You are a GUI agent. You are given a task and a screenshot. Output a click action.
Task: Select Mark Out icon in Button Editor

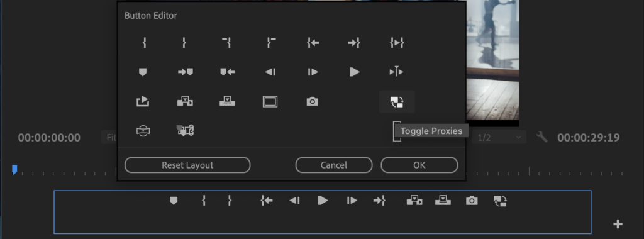pyautogui.click(x=184, y=42)
